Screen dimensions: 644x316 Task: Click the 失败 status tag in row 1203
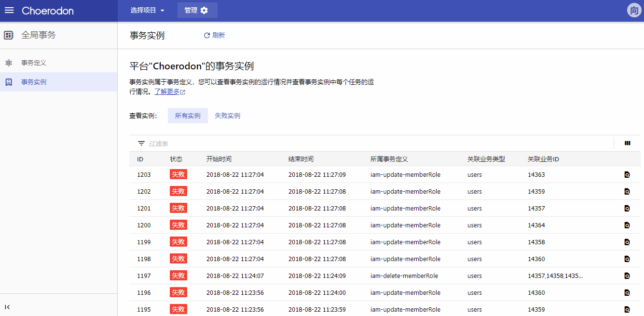pyautogui.click(x=178, y=174)
